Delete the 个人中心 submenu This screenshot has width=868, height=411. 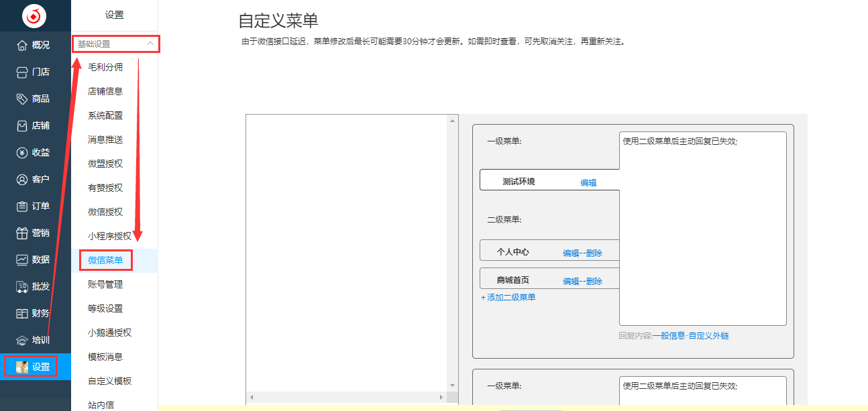[594, 253]
